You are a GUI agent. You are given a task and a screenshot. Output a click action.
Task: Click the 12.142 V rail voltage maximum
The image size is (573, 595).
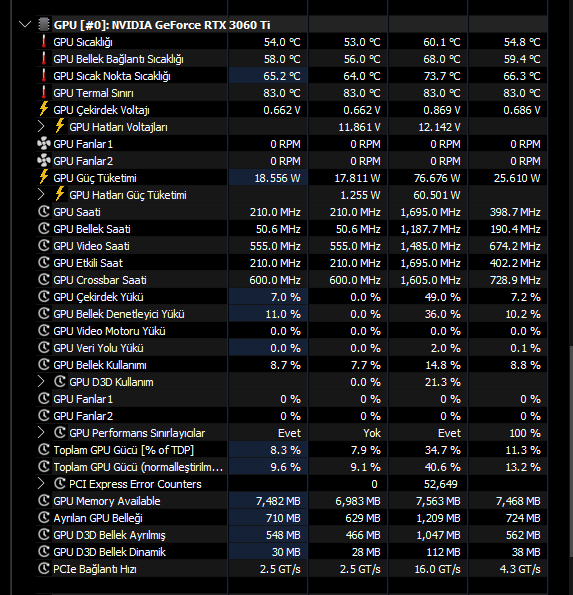click(439, 127)
